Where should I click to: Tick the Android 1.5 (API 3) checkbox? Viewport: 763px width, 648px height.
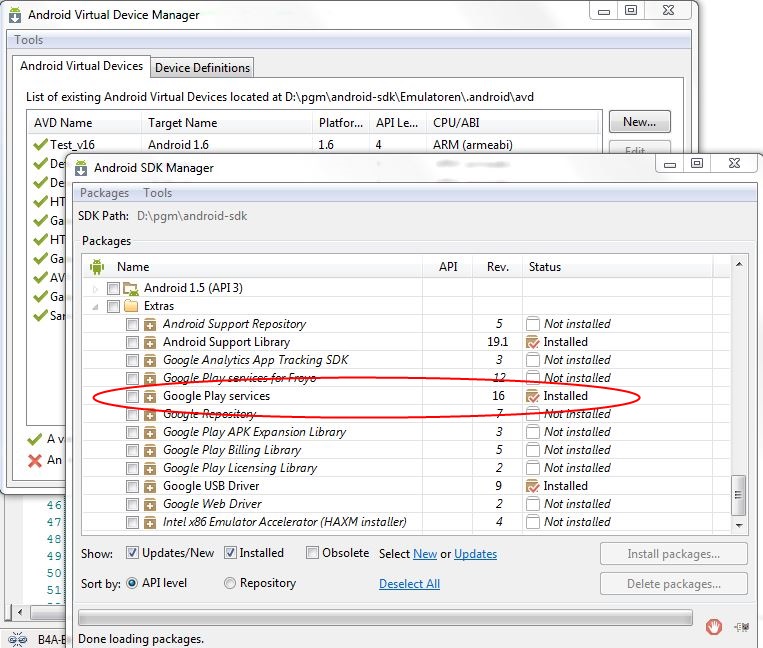click(x=113, y=288)
